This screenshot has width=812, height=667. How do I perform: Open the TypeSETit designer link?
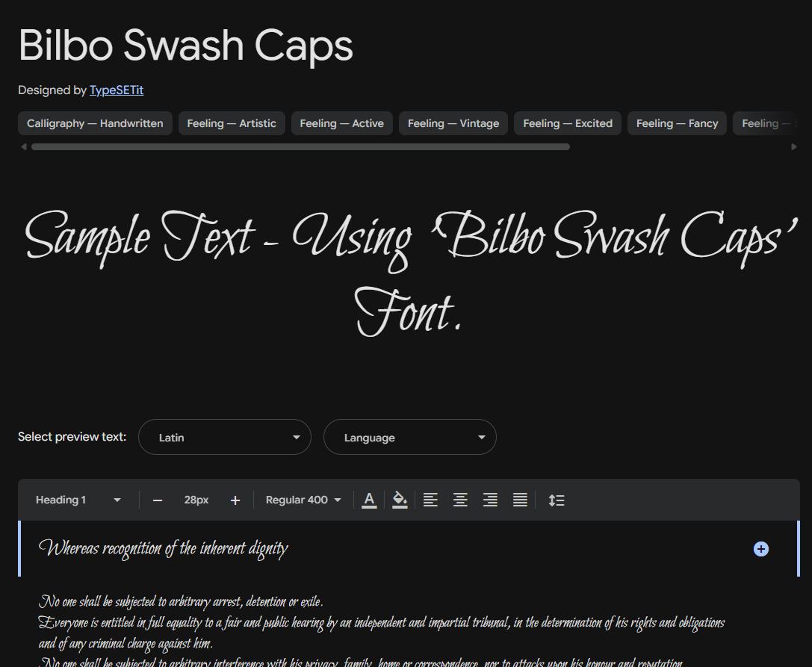point(117,90)
